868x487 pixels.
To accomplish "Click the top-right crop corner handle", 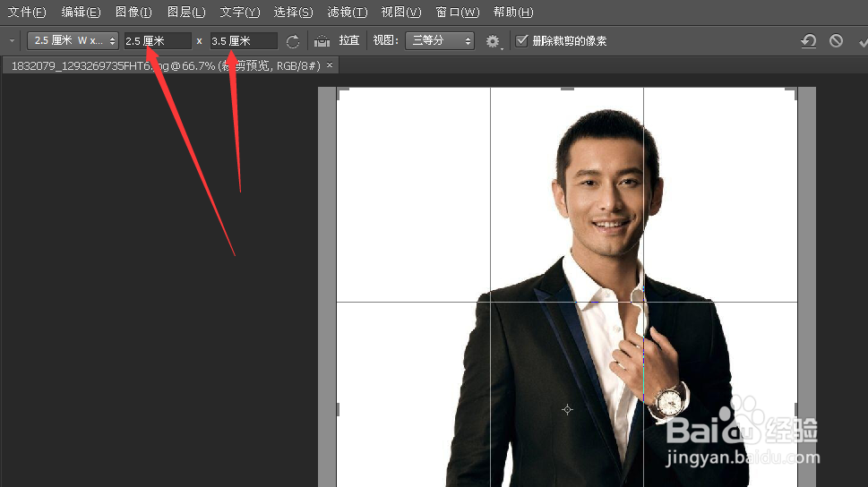I will coord(792,93).
